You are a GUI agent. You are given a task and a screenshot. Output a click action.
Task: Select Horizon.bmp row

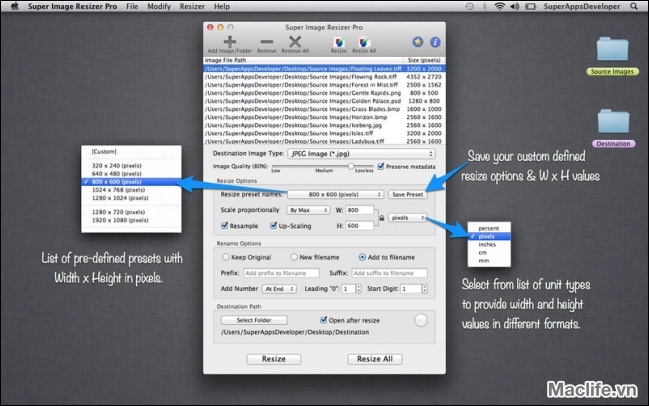pos(324,117)
